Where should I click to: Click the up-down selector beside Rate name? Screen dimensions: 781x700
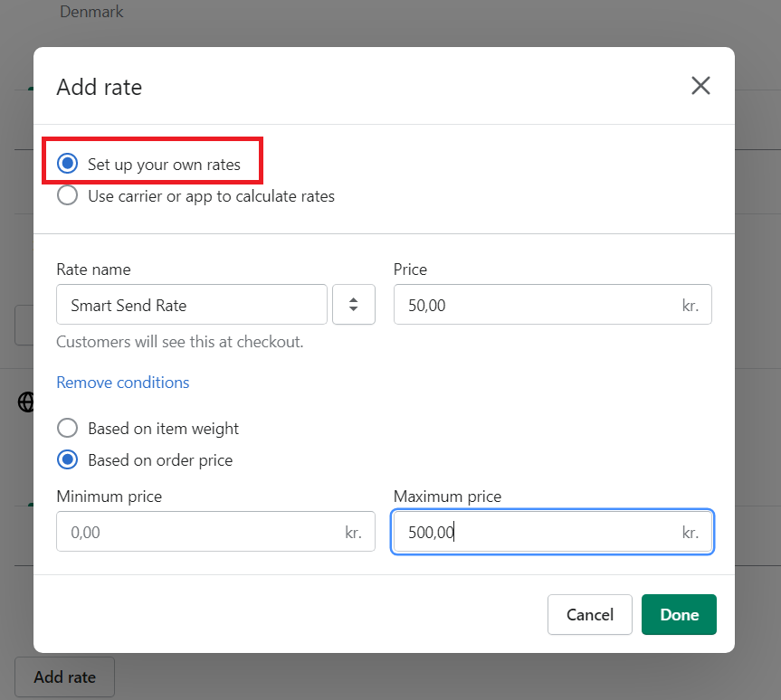[x=353, y=305]
